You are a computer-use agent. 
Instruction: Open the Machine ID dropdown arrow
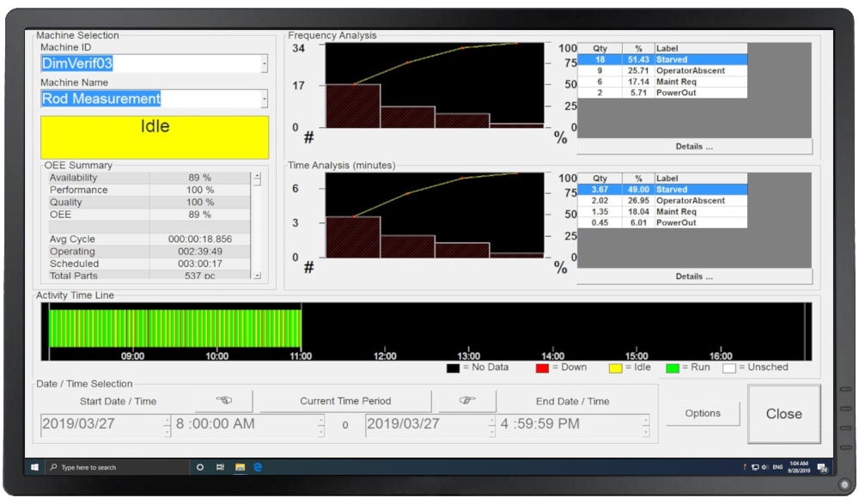point(264,64)
